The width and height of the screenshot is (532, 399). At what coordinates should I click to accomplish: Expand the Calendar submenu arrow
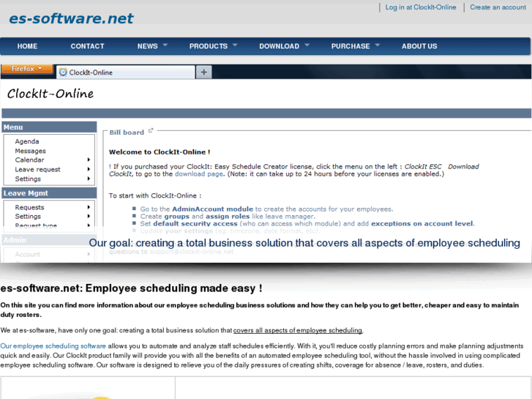pos(89,160)
